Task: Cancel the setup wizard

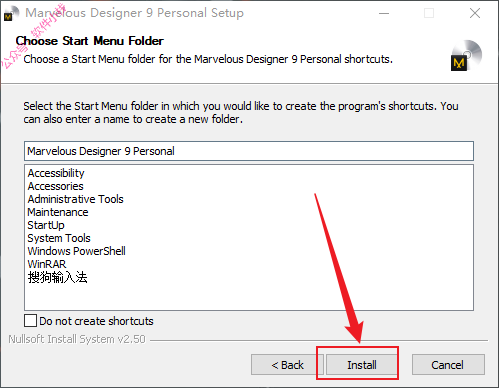Action: click(x=448, y=365)
